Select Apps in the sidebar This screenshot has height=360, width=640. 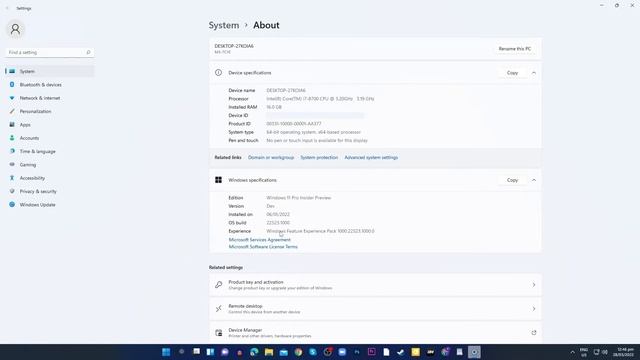[x=49, y=124]
